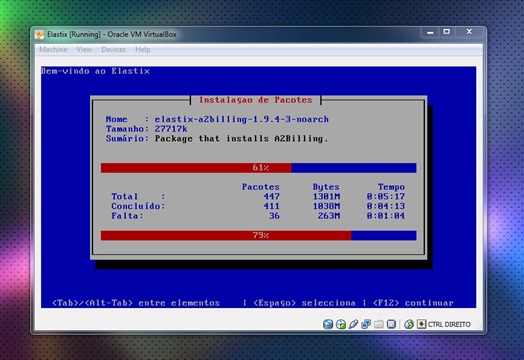The image size is (524, 360).
Task: Click the 'Concluído:' row label
Action: coord(138,206)
